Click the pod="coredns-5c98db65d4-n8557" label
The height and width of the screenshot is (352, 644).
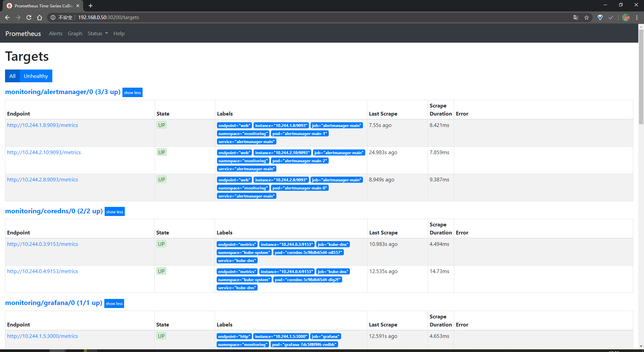[309, 253]
